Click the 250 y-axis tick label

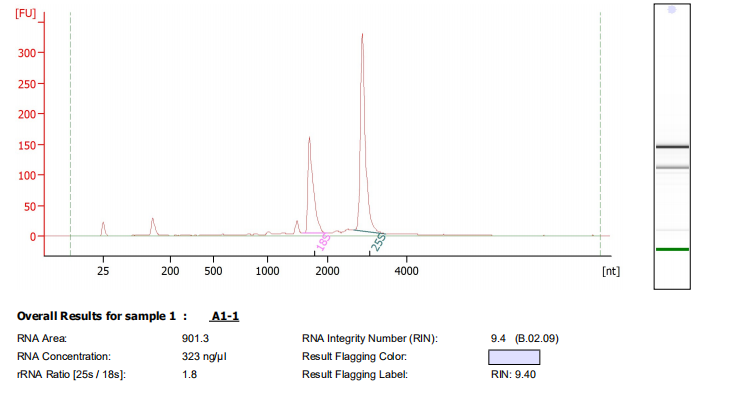click(27, 84)
